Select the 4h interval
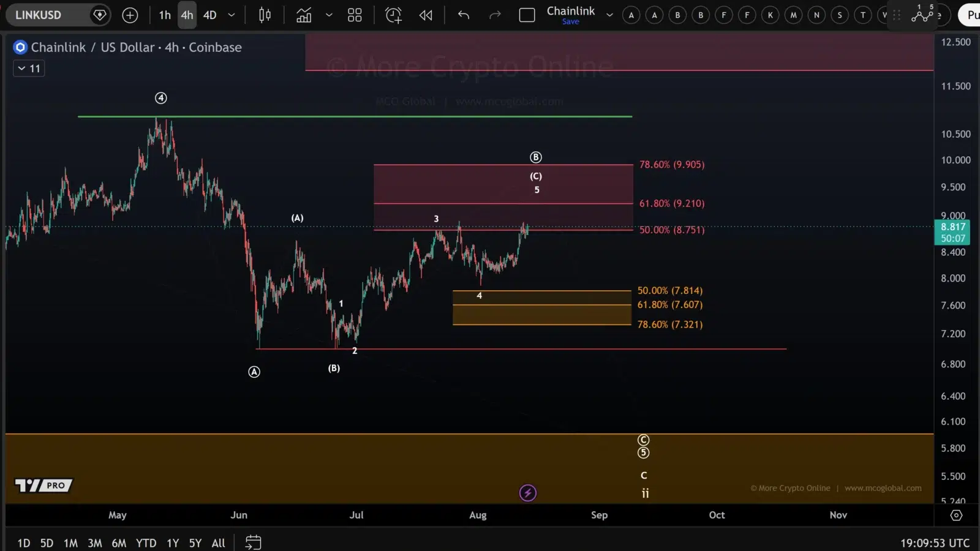Image resolution: width=980 pixels, height=551 pixels. pos(187,15)
